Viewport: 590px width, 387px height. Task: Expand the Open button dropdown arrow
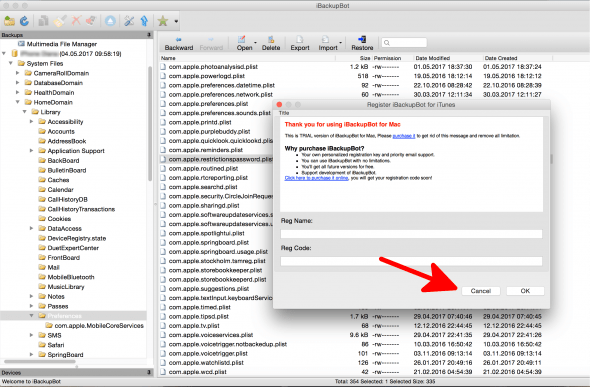(x=255, y=43)
